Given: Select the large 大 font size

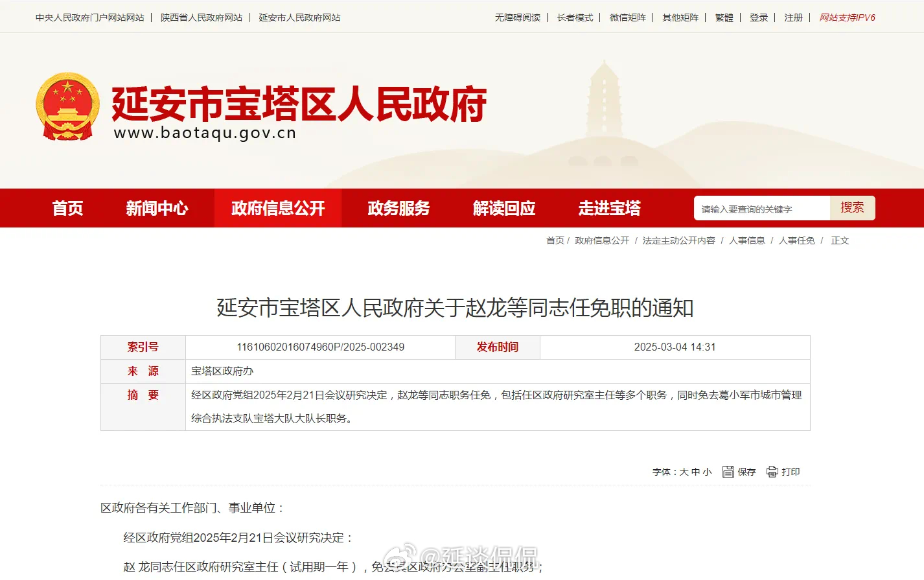Looking at the screenshot, I should (x=684, y=472).
